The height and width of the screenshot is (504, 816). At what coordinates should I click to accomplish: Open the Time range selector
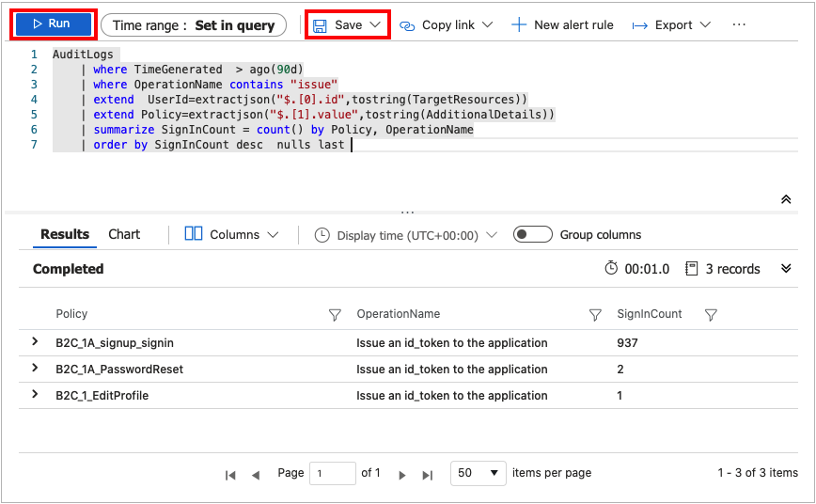point(194,25)
